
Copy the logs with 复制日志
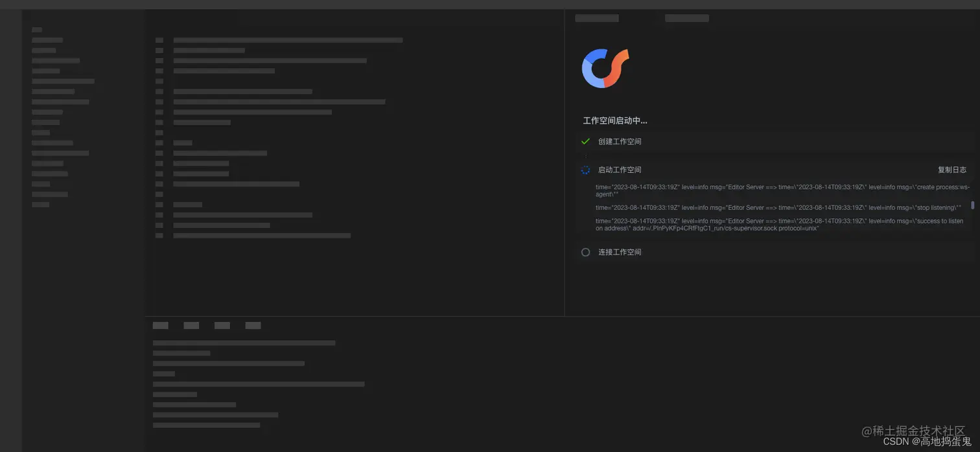[951, 170]
